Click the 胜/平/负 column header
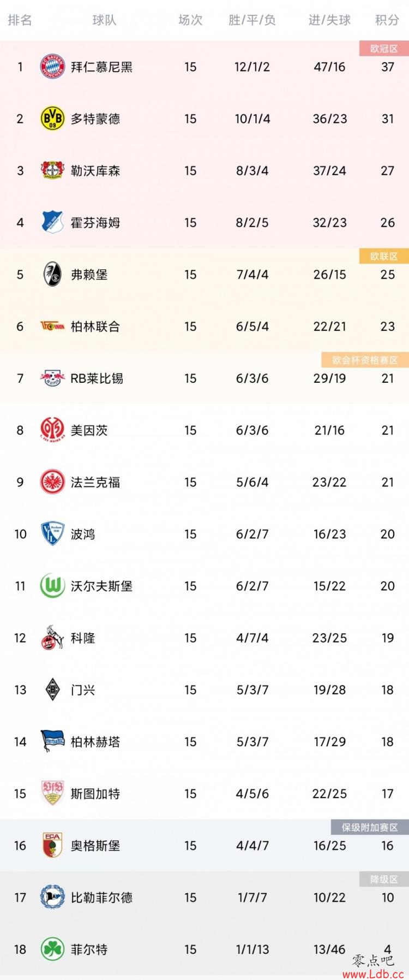 (x=252, y=20)
